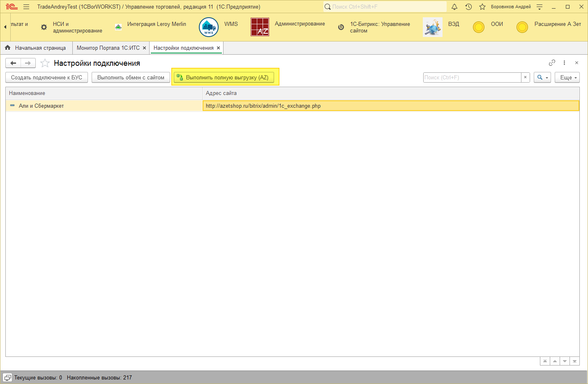Open the Еще dropdown menu
The height and width of the screenshot is (384, 588).
pyautogui.click(x=567, y=77)
